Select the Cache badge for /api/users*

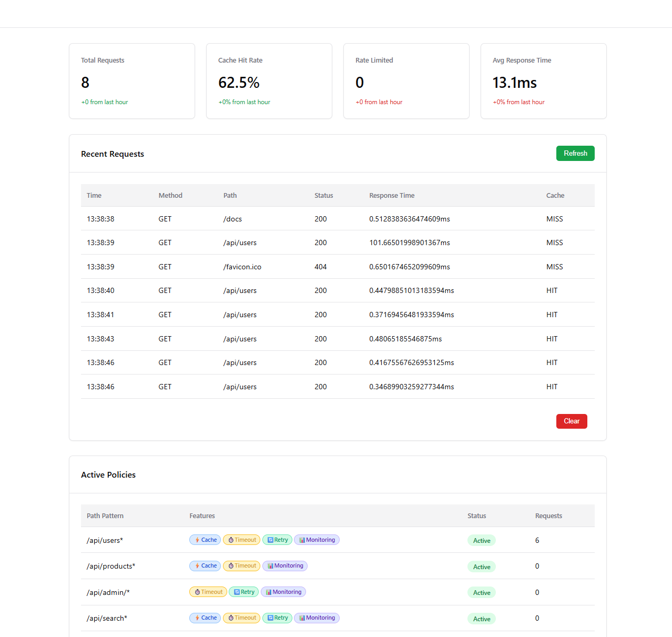tap(205, 540)
